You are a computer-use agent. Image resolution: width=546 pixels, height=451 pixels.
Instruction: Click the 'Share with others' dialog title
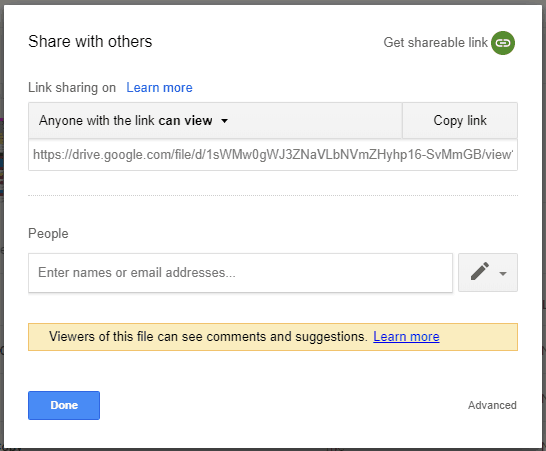click(90, 41)
